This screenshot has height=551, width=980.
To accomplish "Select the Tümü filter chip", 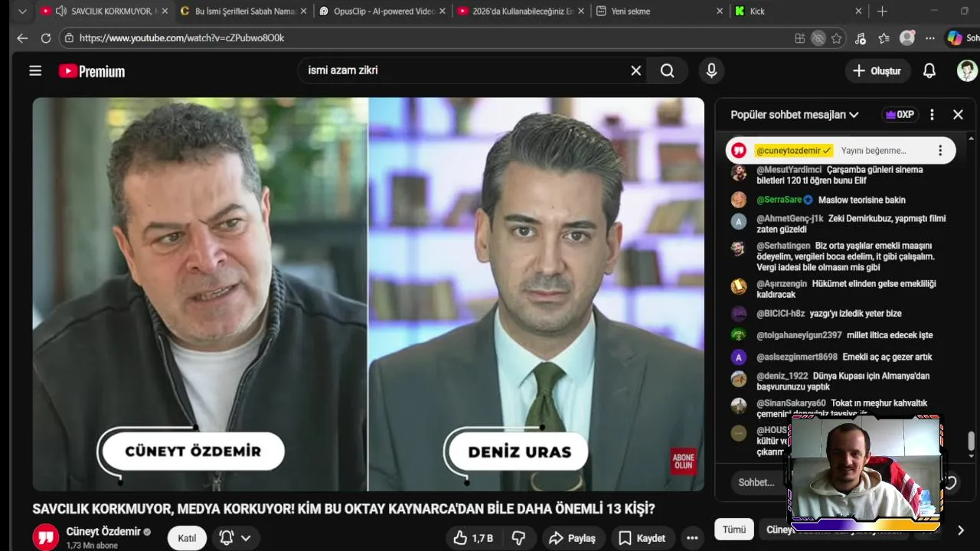I will [734, 530].
